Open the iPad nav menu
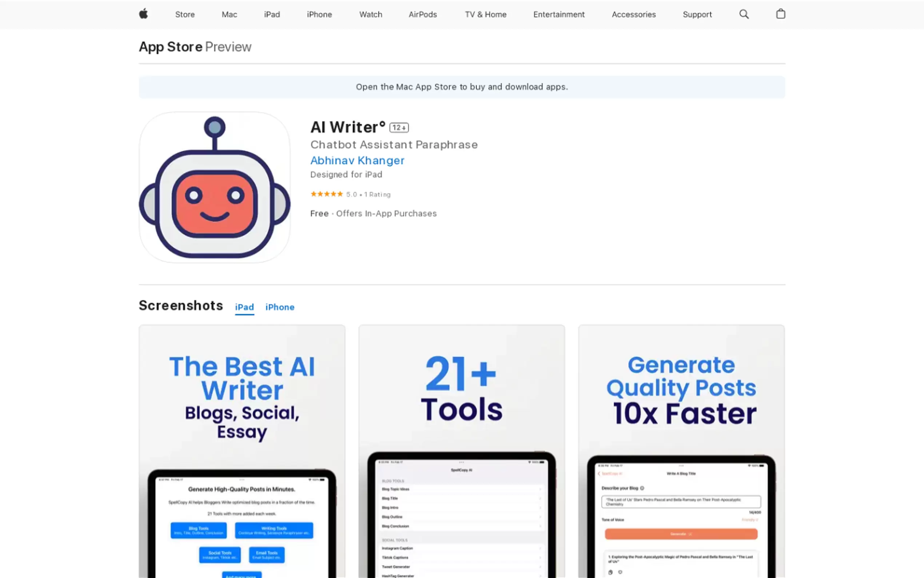Viewport: 924px width, 578px height. (272, 15)
